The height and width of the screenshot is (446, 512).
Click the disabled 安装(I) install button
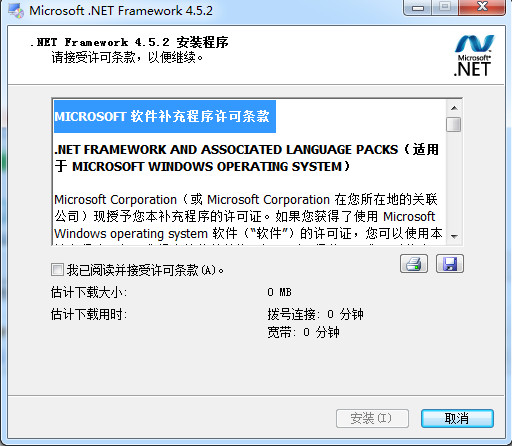point(372,418)
